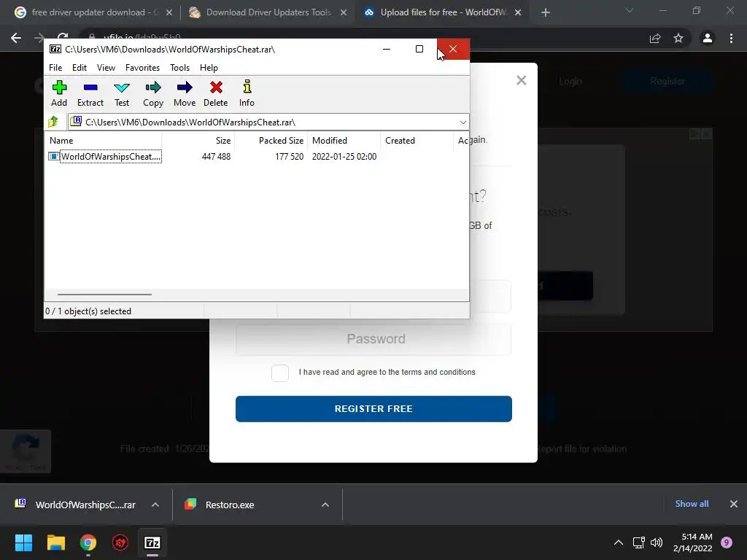
Task: Open Chrome from the taskbar
Action: [88, 542]
